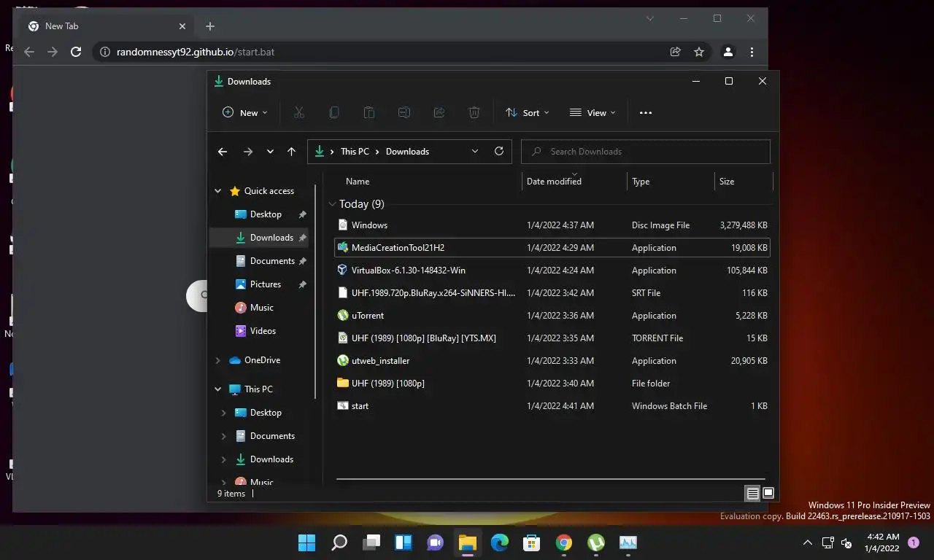Open the See more ellipsis menu
934x560 pixels.
(x=645, y=112)
